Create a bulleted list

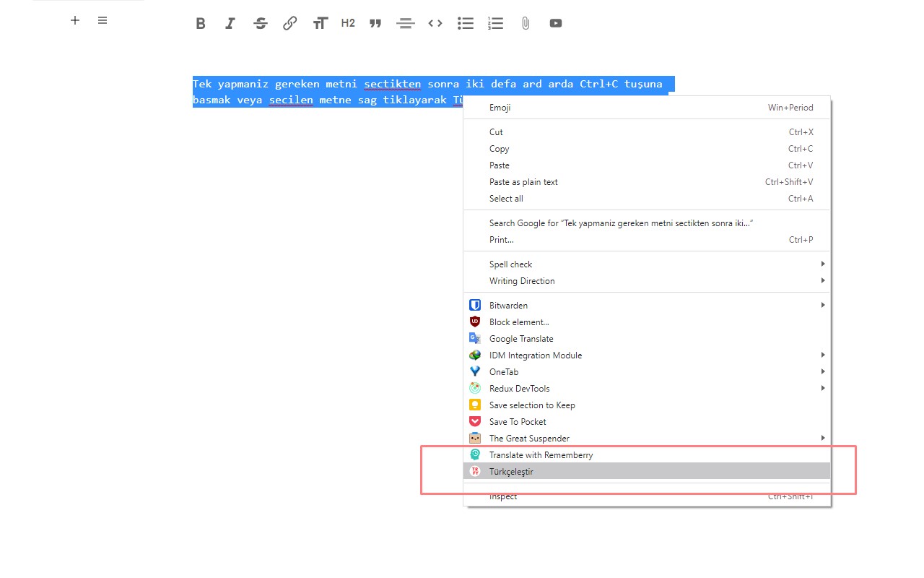point(466,23)
